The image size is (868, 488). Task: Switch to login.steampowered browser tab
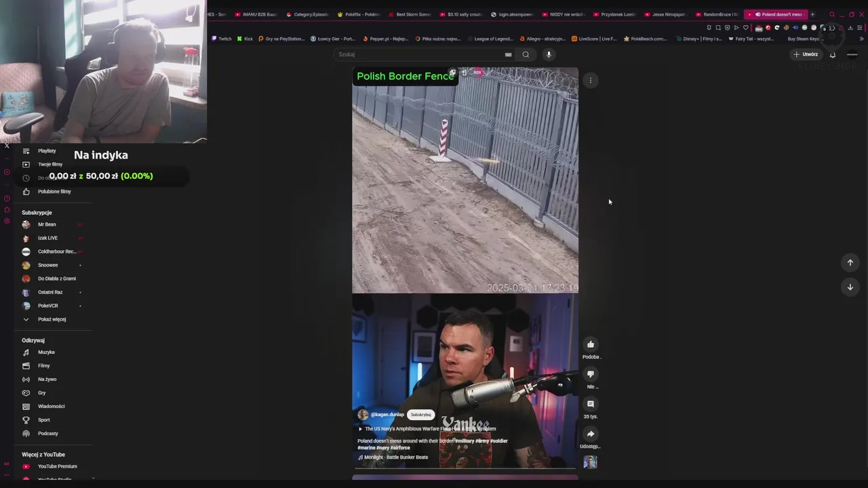pos(512,14)
